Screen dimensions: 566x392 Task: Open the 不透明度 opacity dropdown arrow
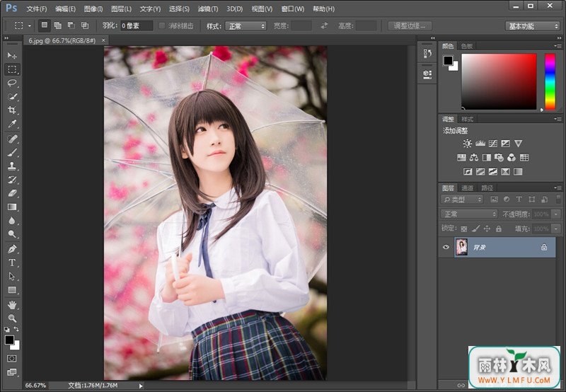(556, 214)
